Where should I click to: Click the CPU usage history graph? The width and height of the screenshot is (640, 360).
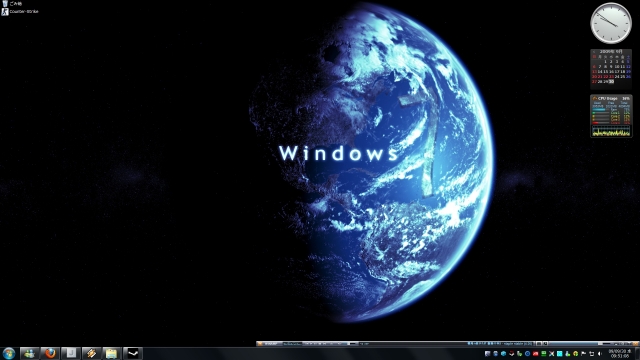point(611,131)
